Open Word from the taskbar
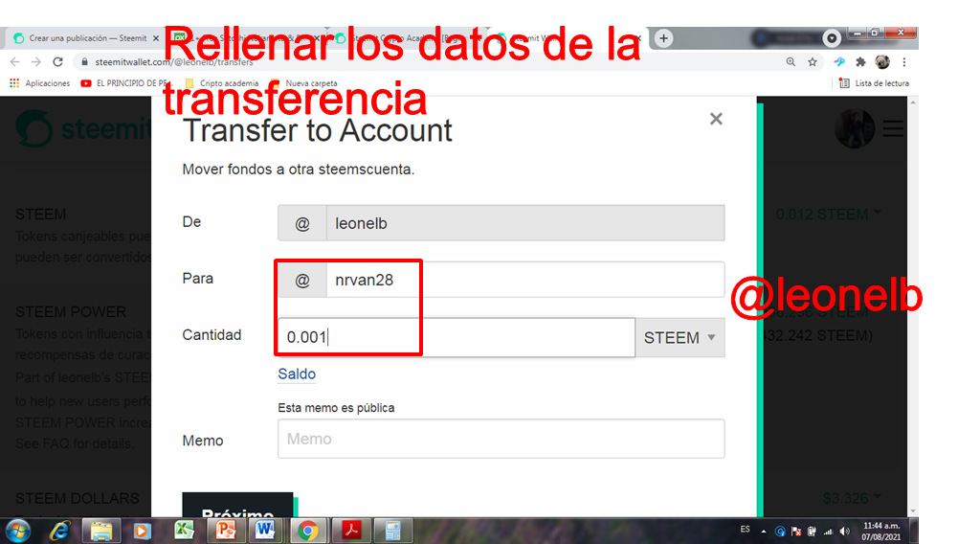The image size is (980, 544). 266,531
